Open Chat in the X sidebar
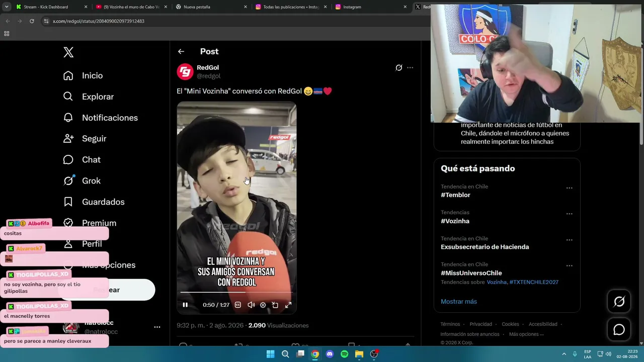Screen dimensions: 644x362 click(82, 160)
